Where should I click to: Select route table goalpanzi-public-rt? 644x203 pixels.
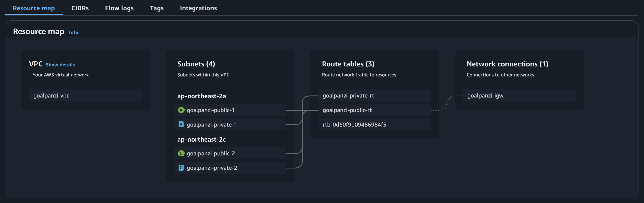pyautogui.click(x=375, y=110)
